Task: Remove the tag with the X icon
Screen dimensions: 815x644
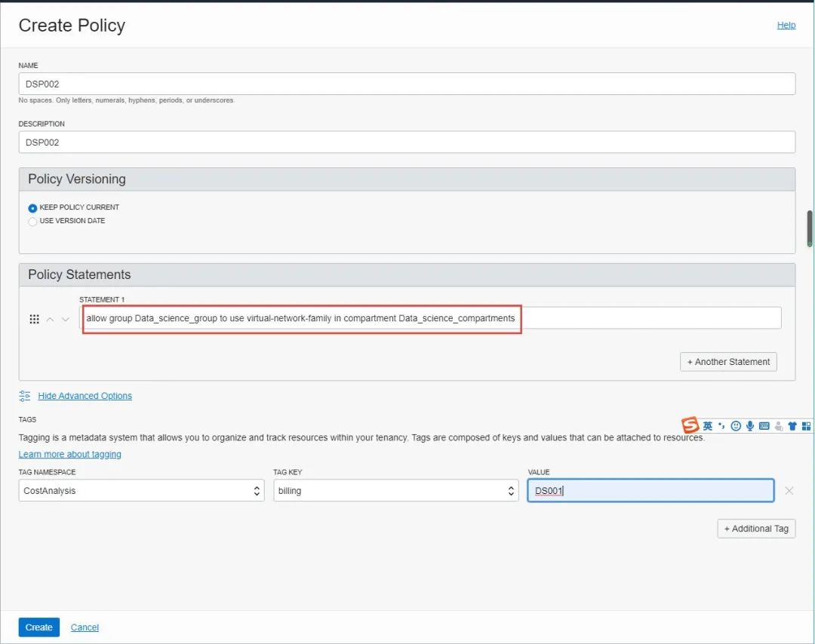Action: (x=789, y=491)
